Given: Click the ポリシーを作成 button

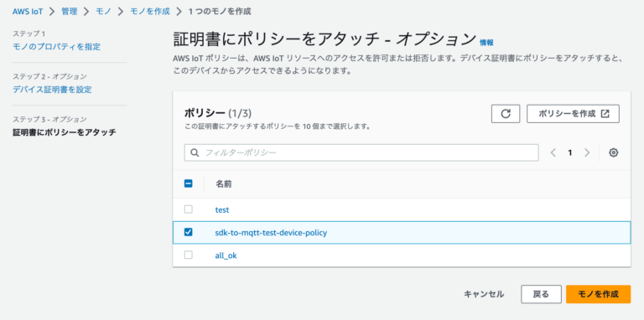Looking at the screenshot, I should click(573, 114).
